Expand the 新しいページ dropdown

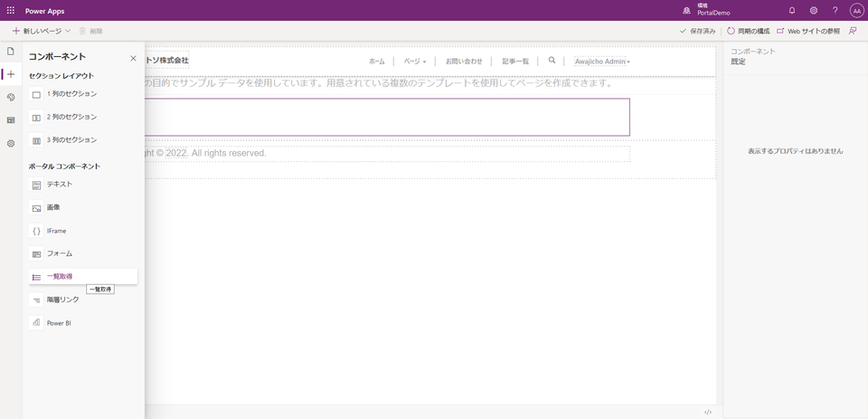68,31
